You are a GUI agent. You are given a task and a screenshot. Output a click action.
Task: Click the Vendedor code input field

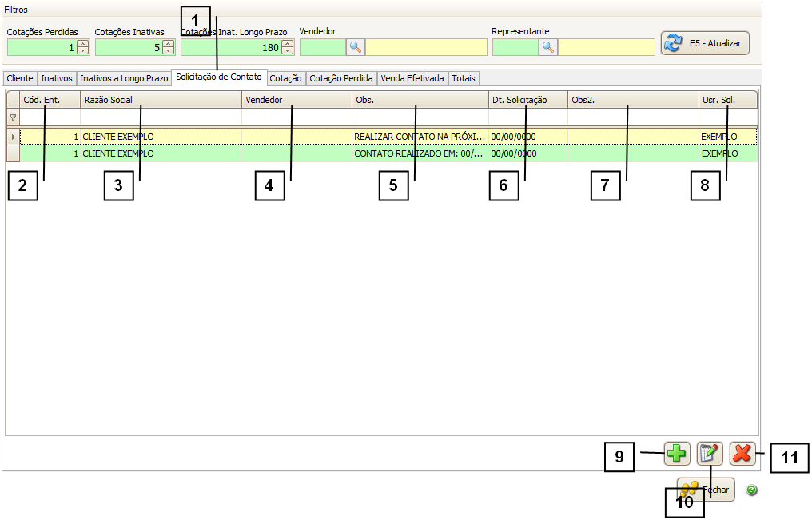pyautogui.click(x=322, y=47)
